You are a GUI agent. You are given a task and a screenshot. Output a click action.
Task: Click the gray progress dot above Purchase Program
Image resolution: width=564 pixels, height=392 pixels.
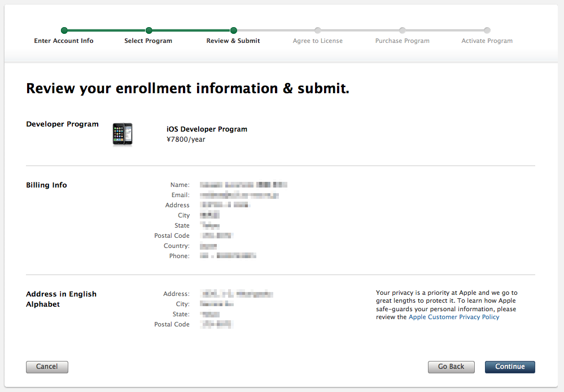click(402, 31)
